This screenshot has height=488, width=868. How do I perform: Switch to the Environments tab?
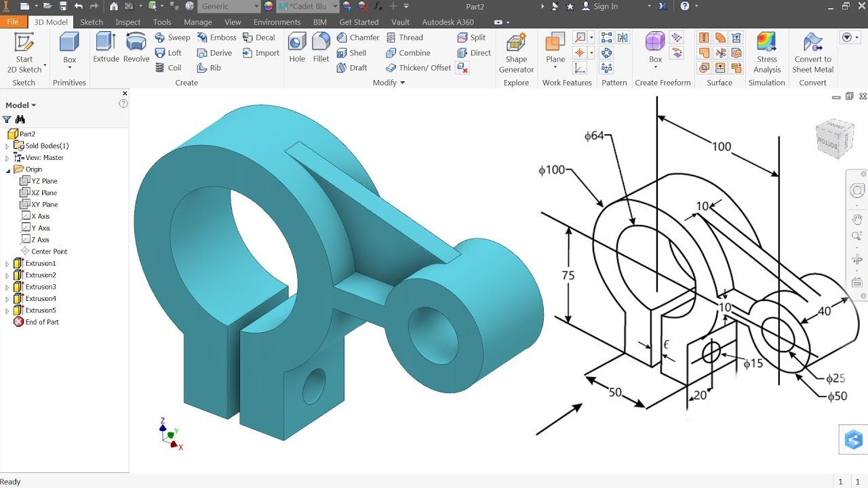pos(277,22)
